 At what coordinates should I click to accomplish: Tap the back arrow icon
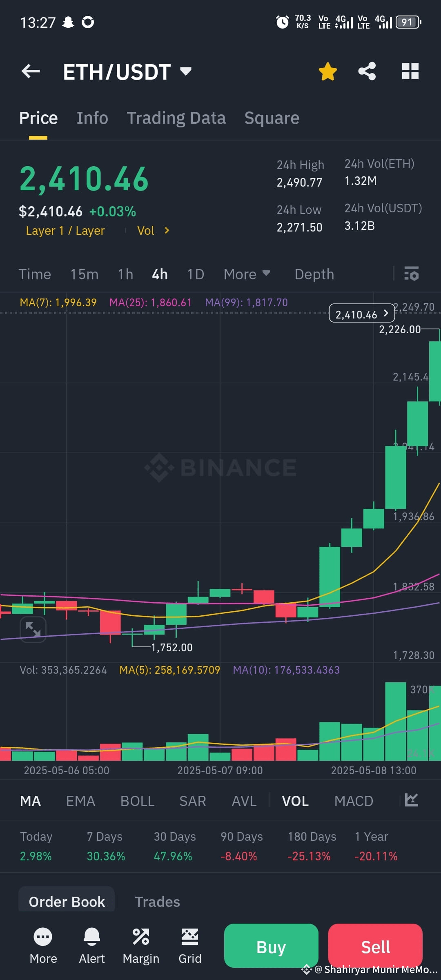[31, 71]
